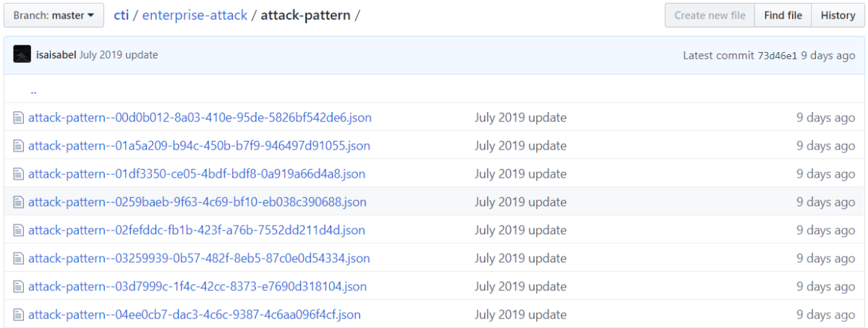
Task: Navigate up to the parent directory (..)
Action: [x=34, y=90]
